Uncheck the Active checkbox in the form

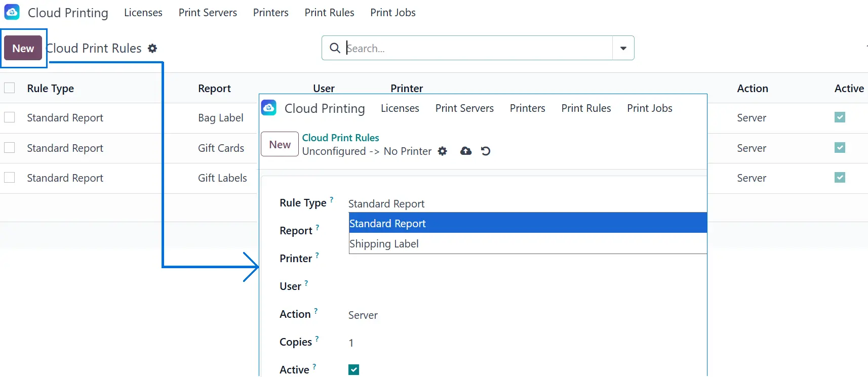(x=353, y=370)
